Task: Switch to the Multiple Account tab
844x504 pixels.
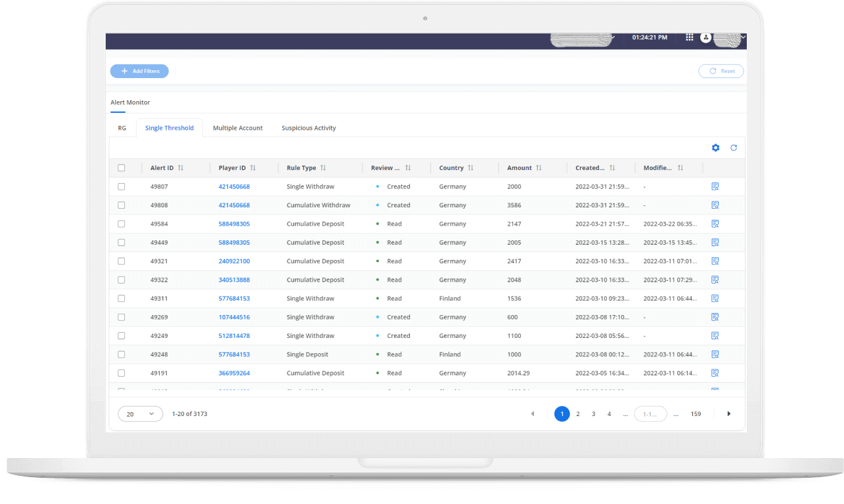Action: 238,128
